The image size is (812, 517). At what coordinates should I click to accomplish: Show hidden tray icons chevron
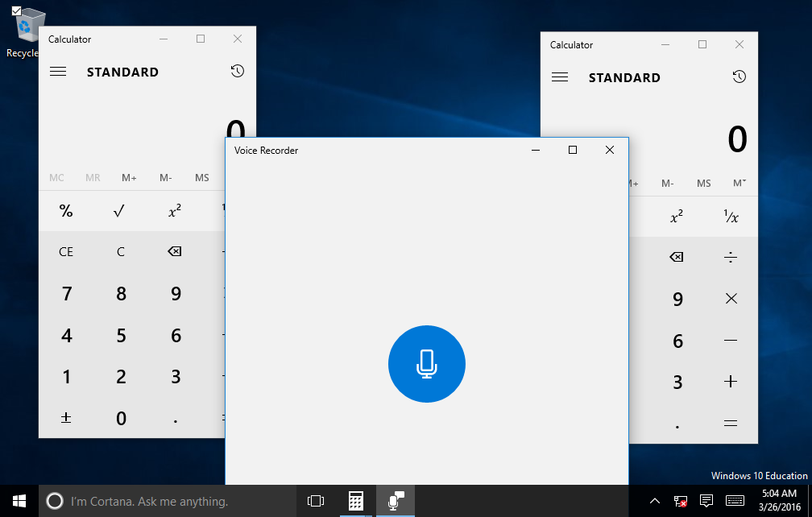click(x=655, y=501)
